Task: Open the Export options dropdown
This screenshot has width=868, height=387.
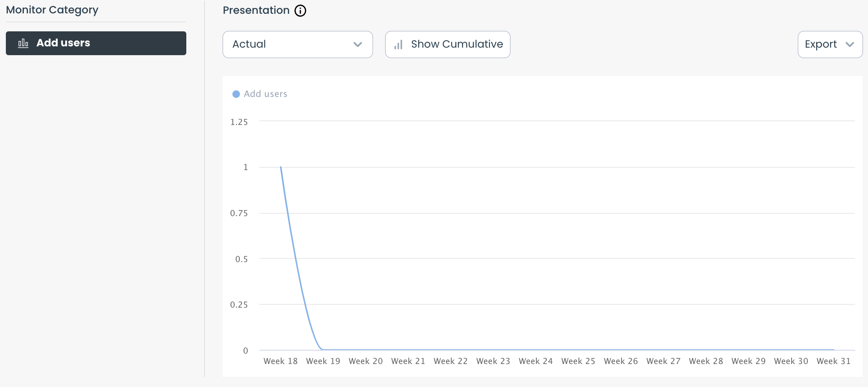Action: [x=830, y=44]
